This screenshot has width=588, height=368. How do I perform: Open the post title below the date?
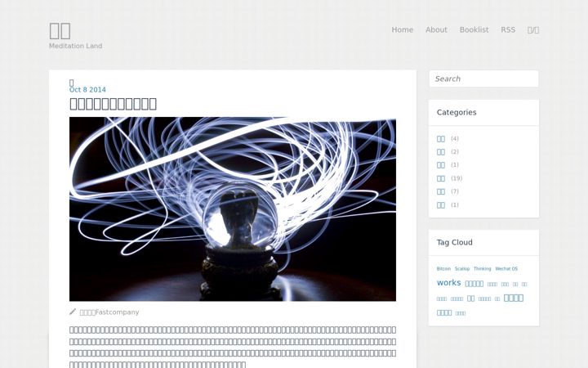[x=113, y=104]
